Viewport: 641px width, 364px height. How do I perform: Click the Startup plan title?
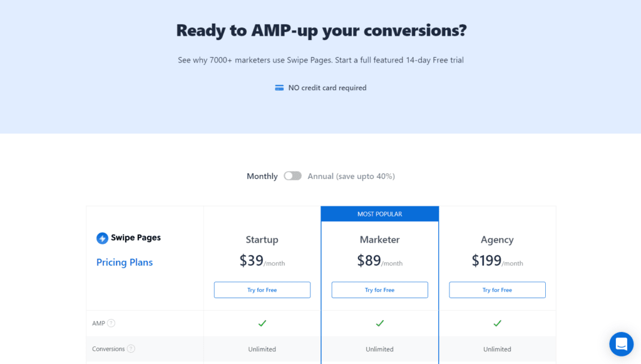262,240
